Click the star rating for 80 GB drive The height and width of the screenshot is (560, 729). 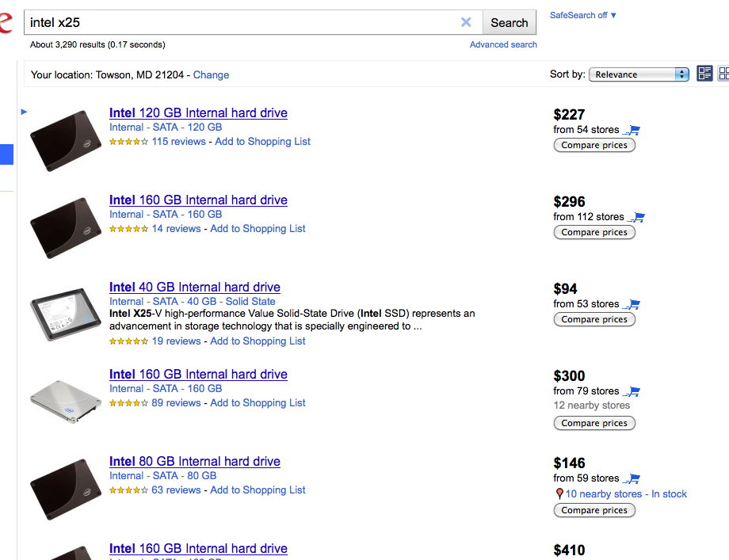click(x=129, y=490)
